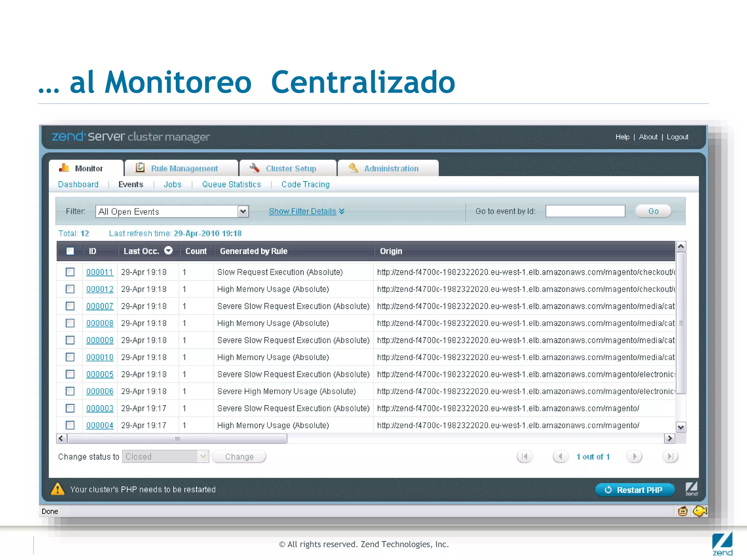747x560 pixels.
Task: Open the Cluster Setup tab
Action: (288, 168)
